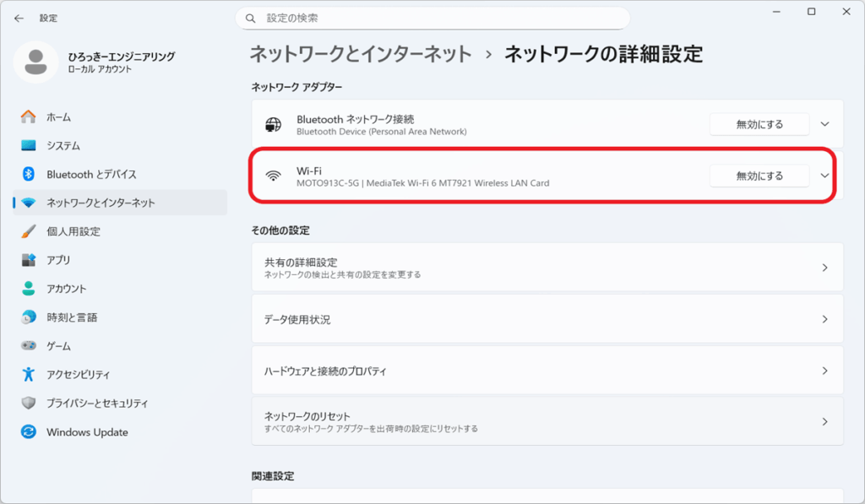Click the 個人用設定 paintbrush icon
865x504 pixels.
pyautogui.click(x=28, y=231)
